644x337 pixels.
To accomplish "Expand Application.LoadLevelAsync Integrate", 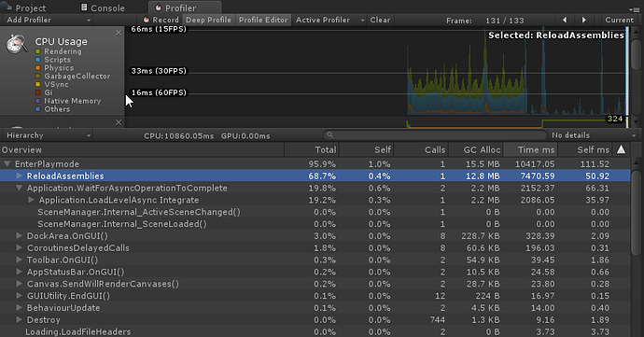I will click(31, 200).
